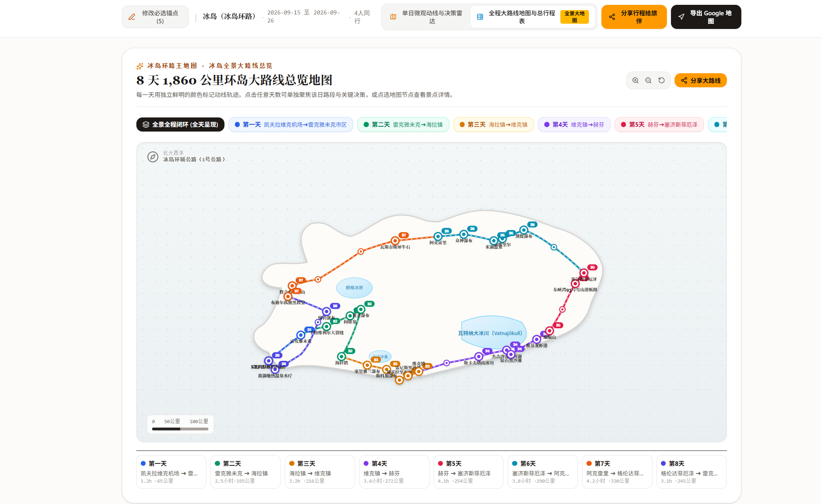This screenshot has height=504, width=821.
Task: Click the share icon on 分享大路线
Action: tap(684, 80)
